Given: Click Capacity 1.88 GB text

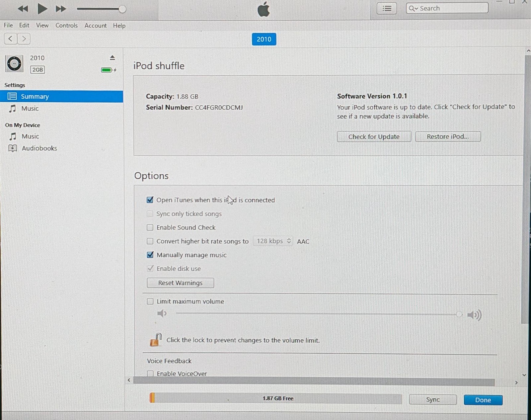Looking at the screenshot, I should 172,97.
